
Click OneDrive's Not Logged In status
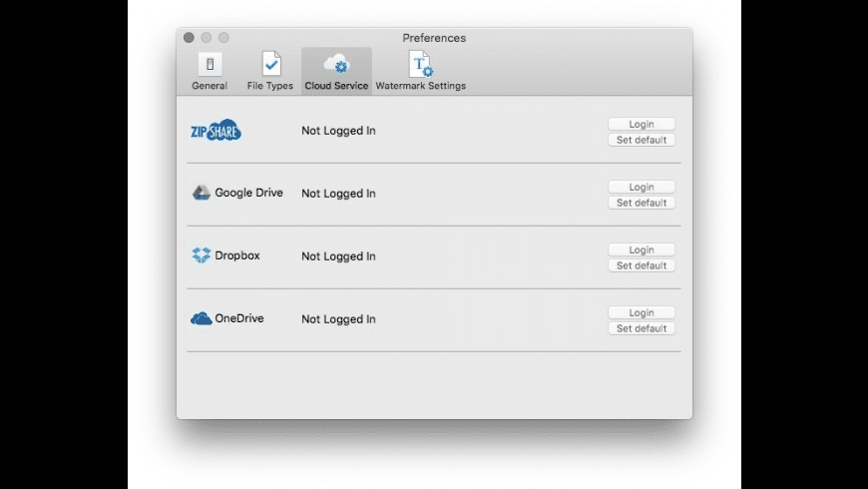pos(339,319)
